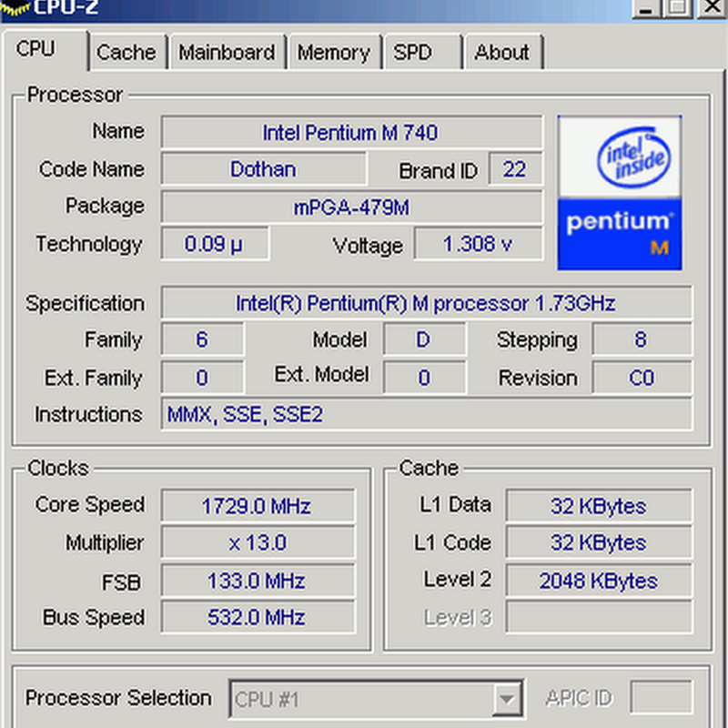The width and height of the screenshot is (728, 728).
Task: Click the Ext. Family value field
Action: (202, 378)
